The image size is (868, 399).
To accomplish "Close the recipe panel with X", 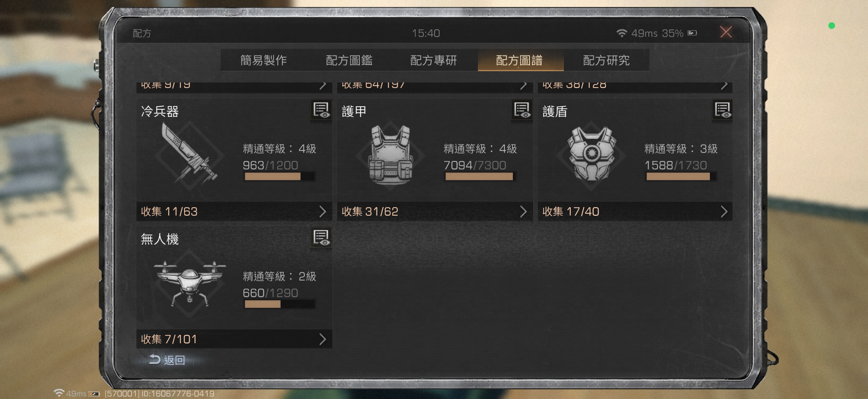I will click(726, 32).
